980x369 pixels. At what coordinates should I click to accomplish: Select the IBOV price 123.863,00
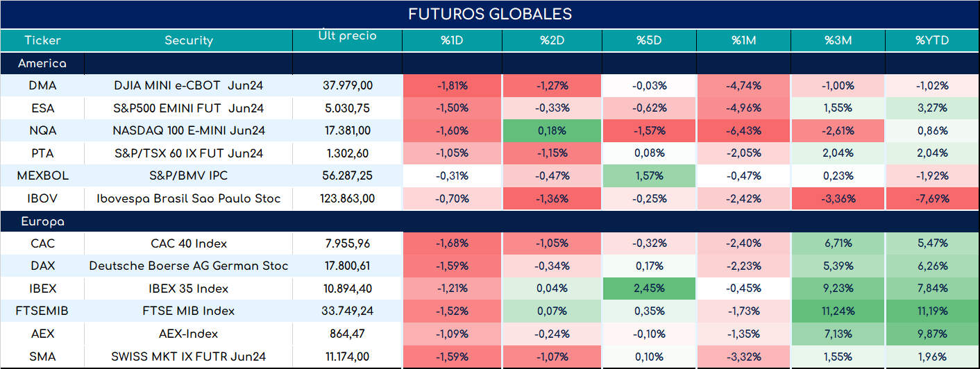pyautogui.click(x=348, y=198)
